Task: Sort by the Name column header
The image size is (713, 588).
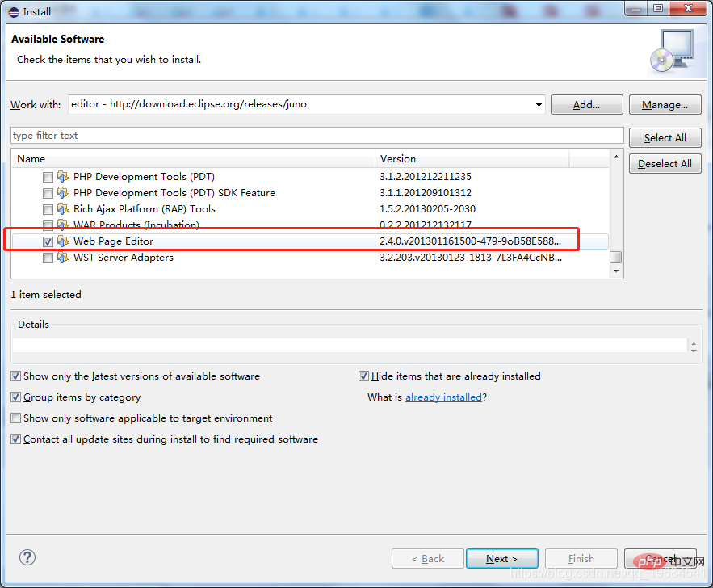Action: click(193, 158)
